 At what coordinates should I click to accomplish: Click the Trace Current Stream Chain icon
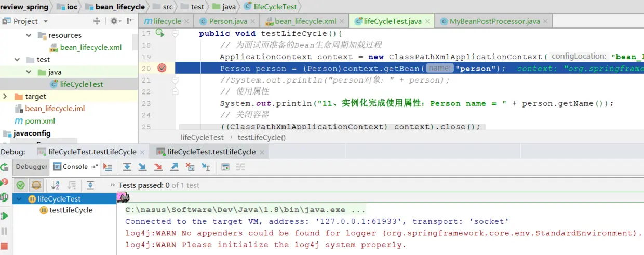[240, 167]
